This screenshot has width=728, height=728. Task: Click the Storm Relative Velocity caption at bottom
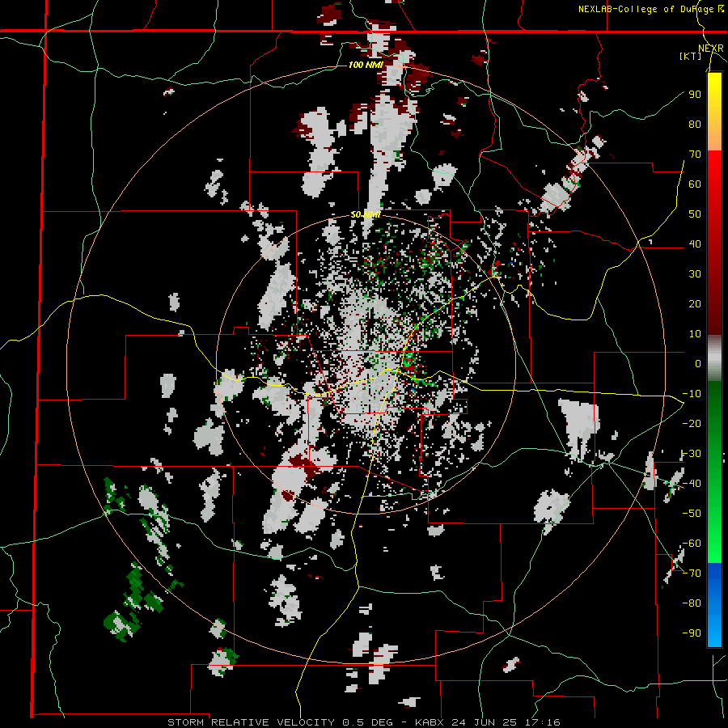click(363, 722)
